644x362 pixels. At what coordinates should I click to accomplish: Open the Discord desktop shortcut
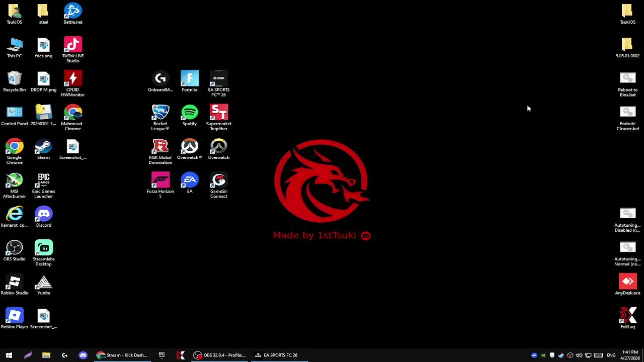pos(44,217)
